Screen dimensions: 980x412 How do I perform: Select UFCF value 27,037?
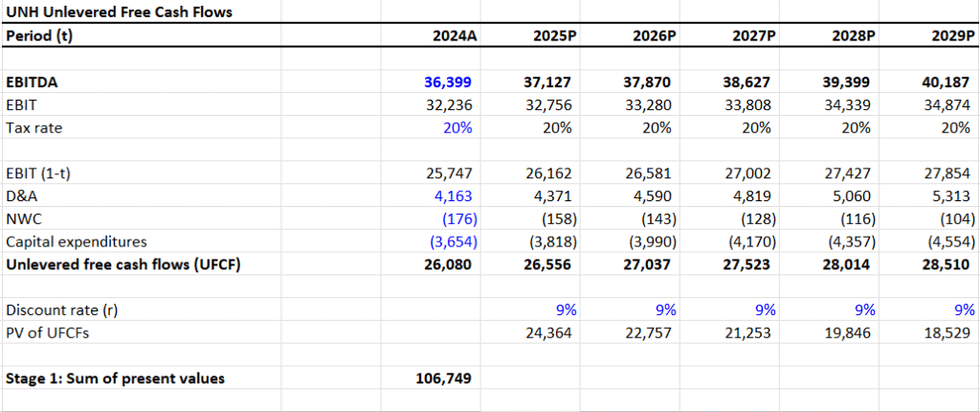(650, 264)
